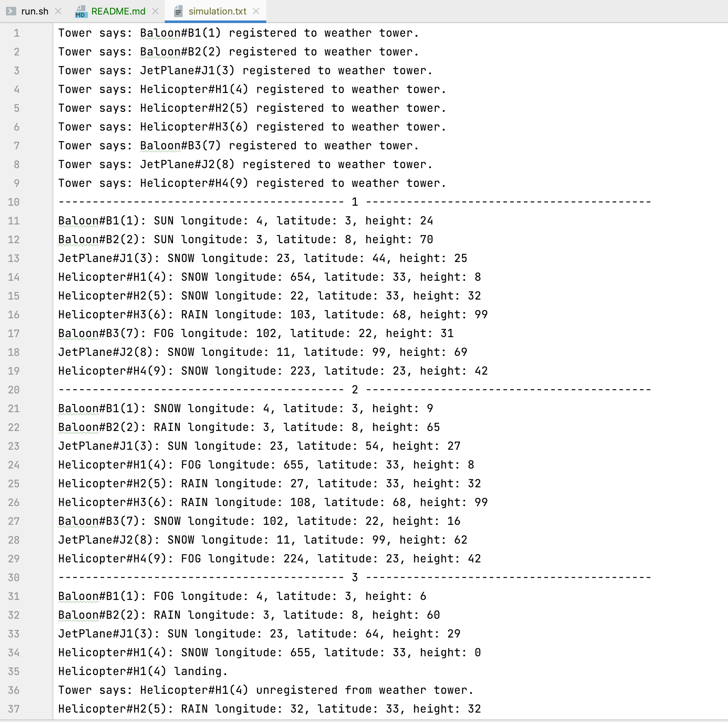The image size is (728, 722).
Task: Click line 'Helicopter#H1(4): SNOW ... height: 0'
Action: [x=270, y=653]
